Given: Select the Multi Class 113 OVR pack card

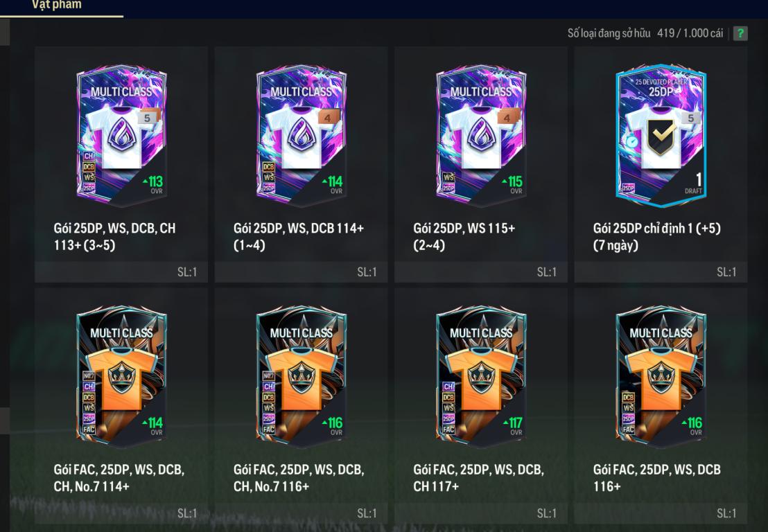Looking at the screenshot, I should 121,135.
